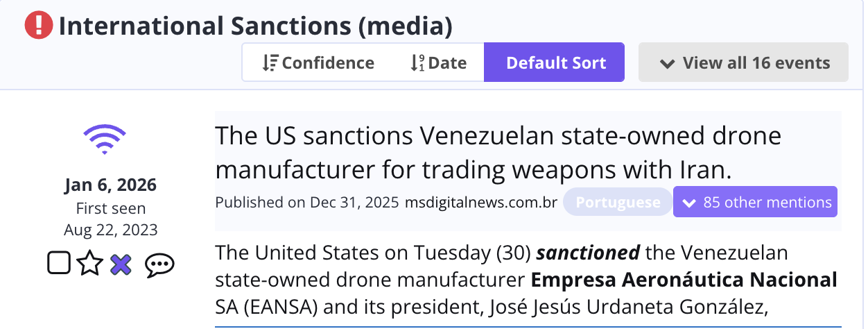Dismiss the event with the X icon

pos(121,264)
